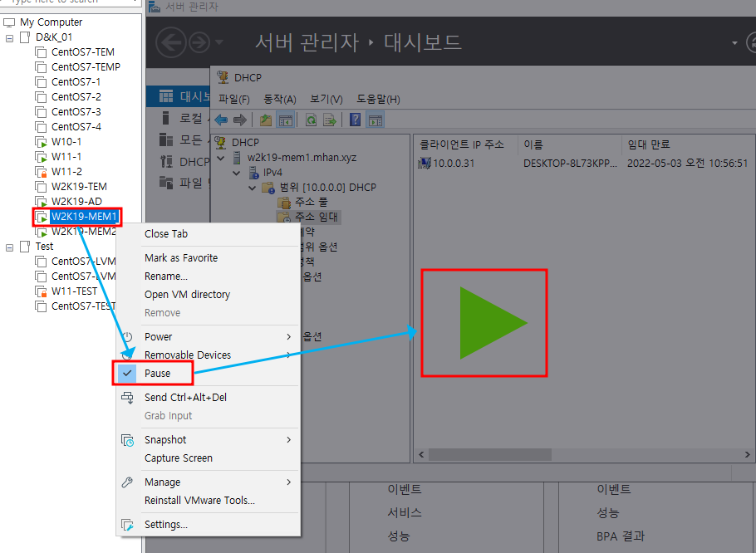The height and width of the screenshot is (553, 756).
Task: Collapse the D&K_01 folder in the library
Action: (x=10, y=38)
